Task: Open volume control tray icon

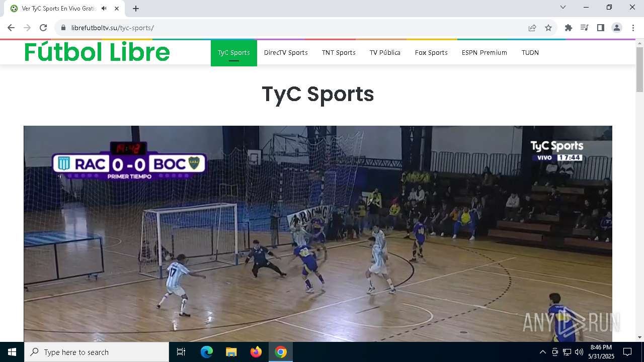Action: (579, 352)
